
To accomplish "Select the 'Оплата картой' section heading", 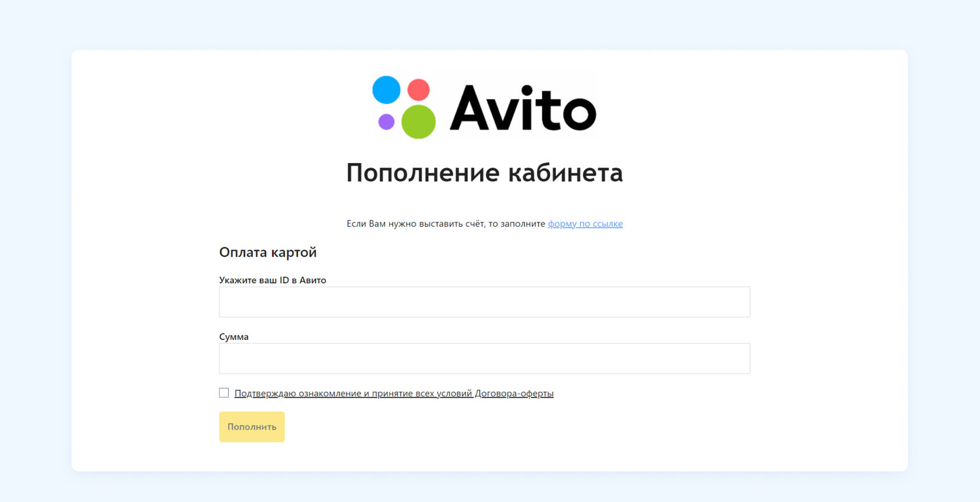I will pyautogui.click(x=268, y=252).
